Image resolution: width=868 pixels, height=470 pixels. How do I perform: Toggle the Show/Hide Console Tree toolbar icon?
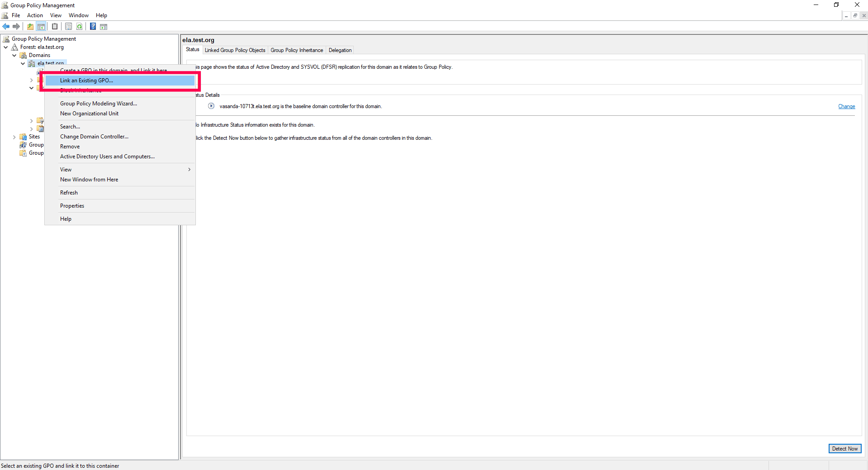click(41, 27)
